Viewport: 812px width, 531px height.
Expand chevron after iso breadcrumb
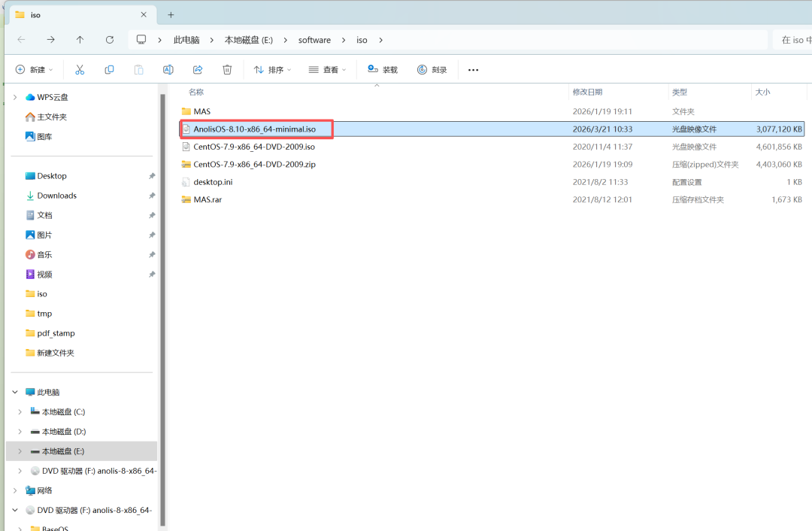click(x=380, y=40)
